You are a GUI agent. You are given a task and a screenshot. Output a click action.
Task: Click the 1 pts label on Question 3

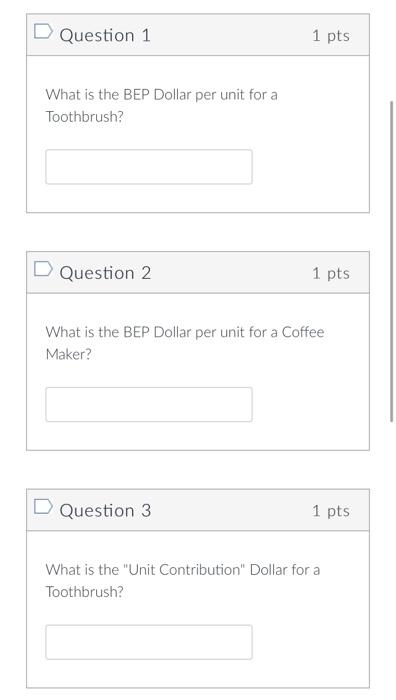(x=331, y=511)
